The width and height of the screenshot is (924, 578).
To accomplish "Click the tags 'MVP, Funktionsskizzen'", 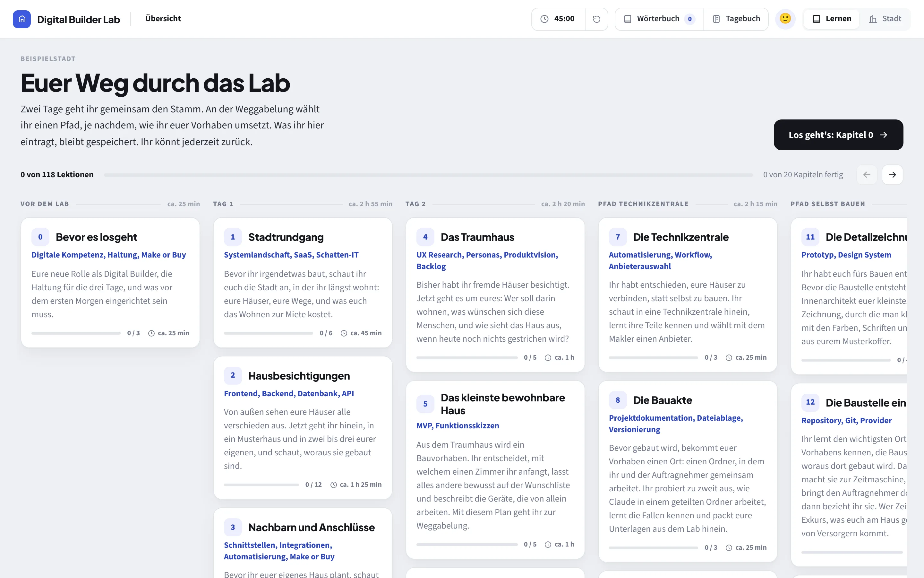I will [x=458, y=425].
